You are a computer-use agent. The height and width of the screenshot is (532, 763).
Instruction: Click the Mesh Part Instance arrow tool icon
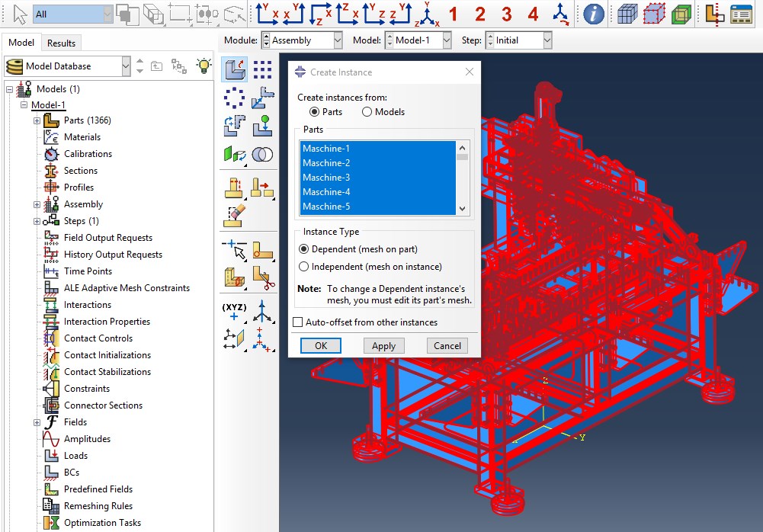263,188
